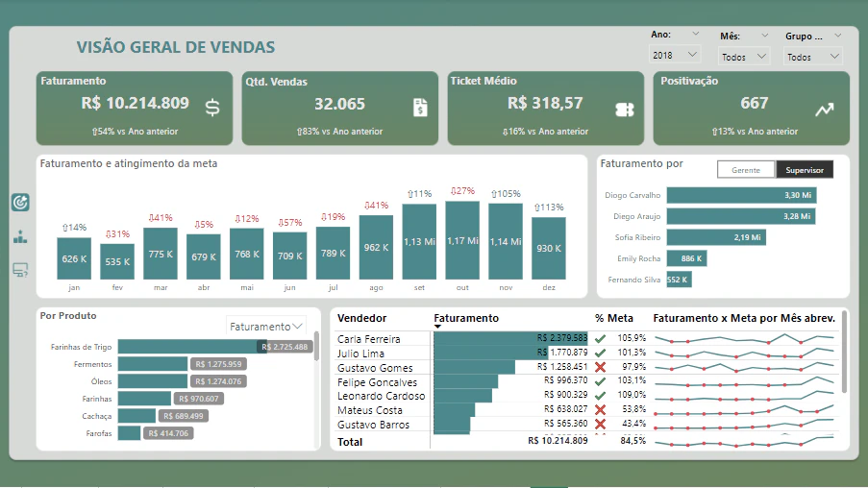Click green check mark for Leonardo Cardoso
The width and height of the screenshot is (868, 488).
click(x=600, y=395)
